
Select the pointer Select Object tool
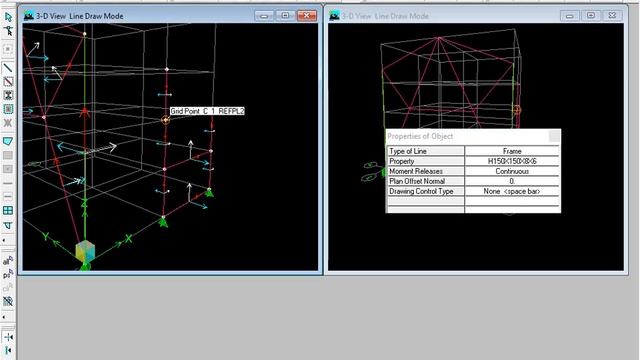click(8, 17)
